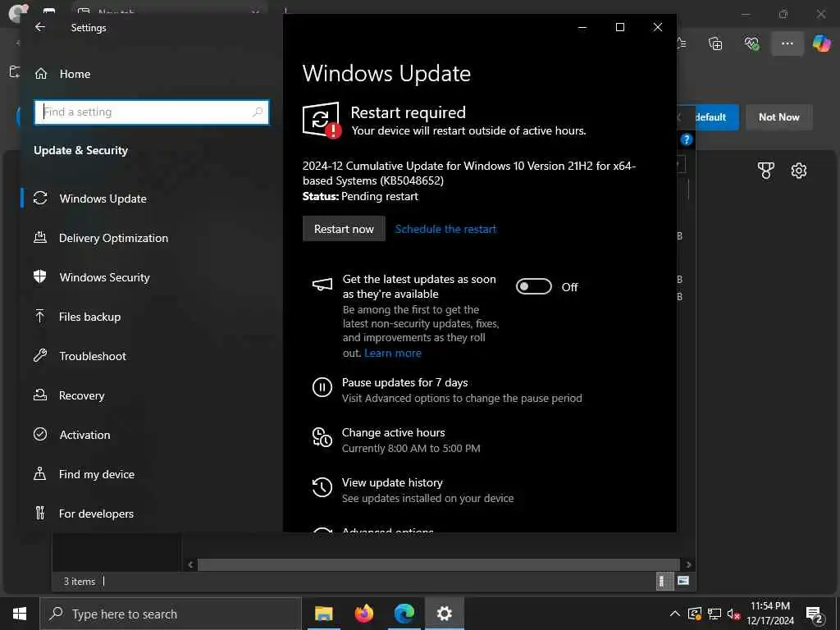Open the Schedule the restart link
The height and width of the screenshot is (630, 840).
pos(445,229)
